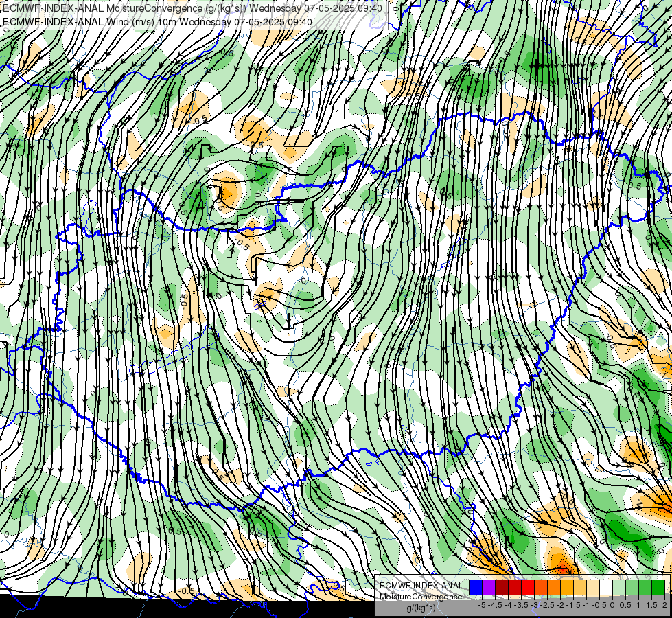This screenshot has width=672, height=618.
Task: Click the Wind (m/s) 10m title line
Action: 157,21
